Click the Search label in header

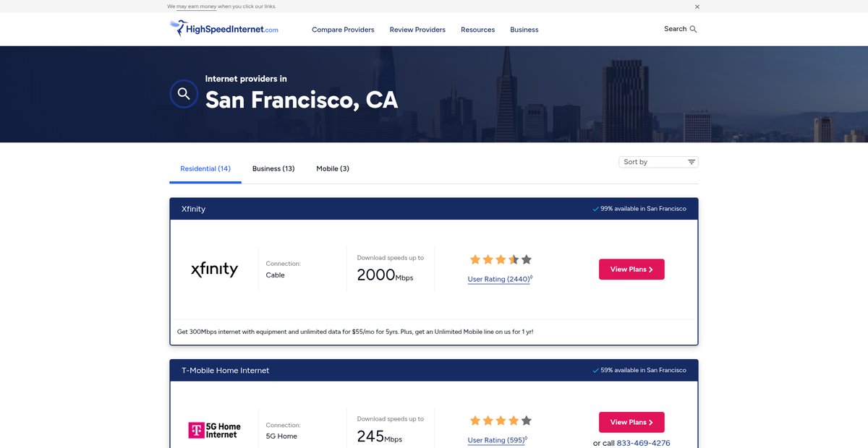pyautogui.click(x=675, y=29)
